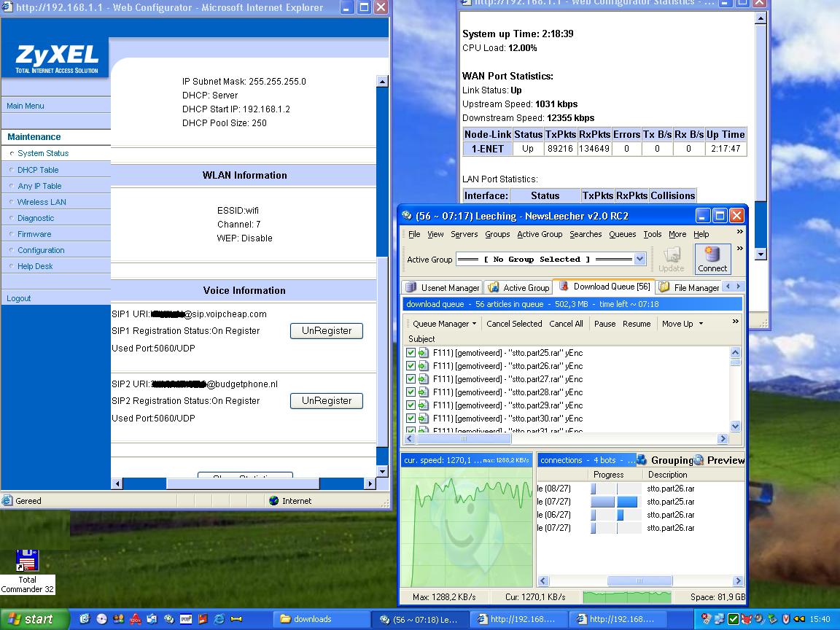Click the mini speed graph in status bar
Image resolution: width=840 pixels, height=630 pixels.
(x=627, y=596)
